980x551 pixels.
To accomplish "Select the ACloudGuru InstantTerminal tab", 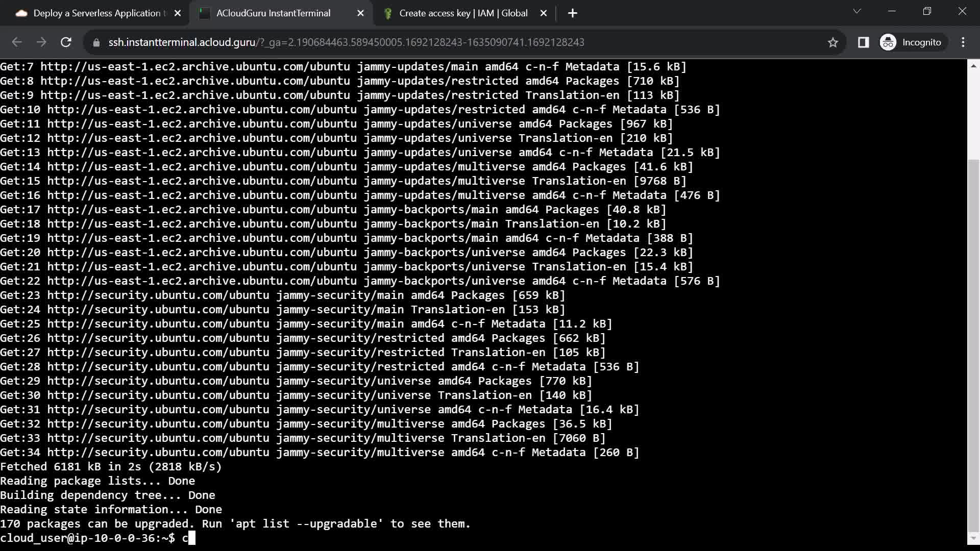I will pos(273,13).
